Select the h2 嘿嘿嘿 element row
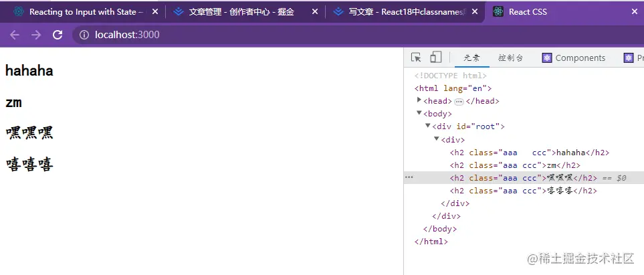 [x=524, y=178]
